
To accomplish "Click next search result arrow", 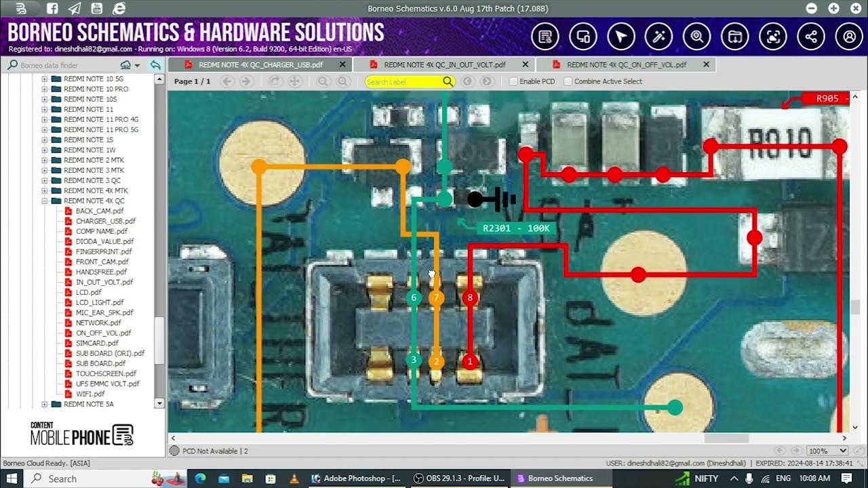I will click(x=487, y=81).
